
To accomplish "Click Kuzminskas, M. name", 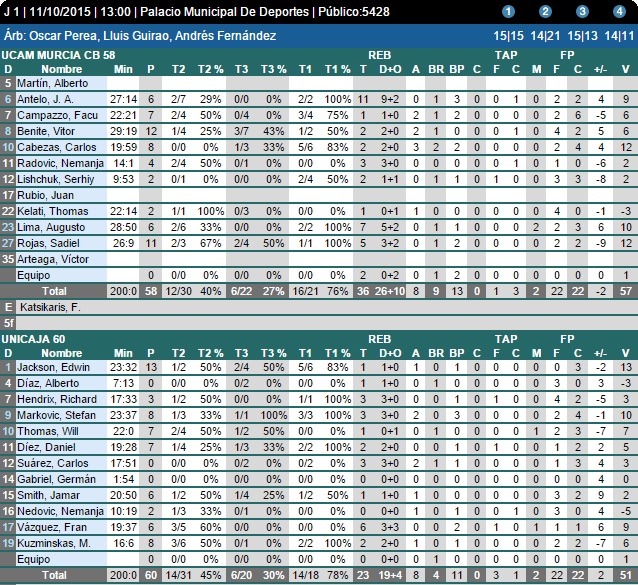I will pos(54,543).
